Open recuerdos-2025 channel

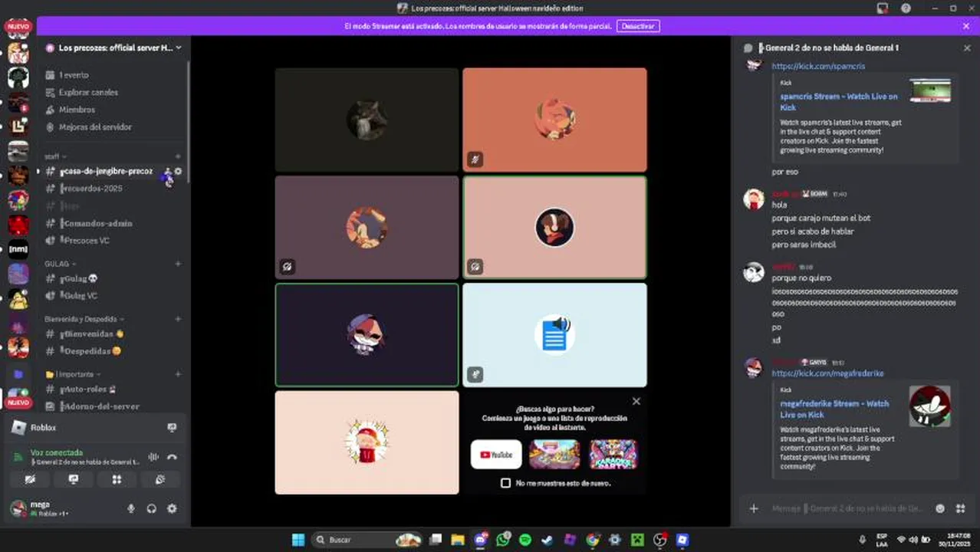click(x=91, y=189)
